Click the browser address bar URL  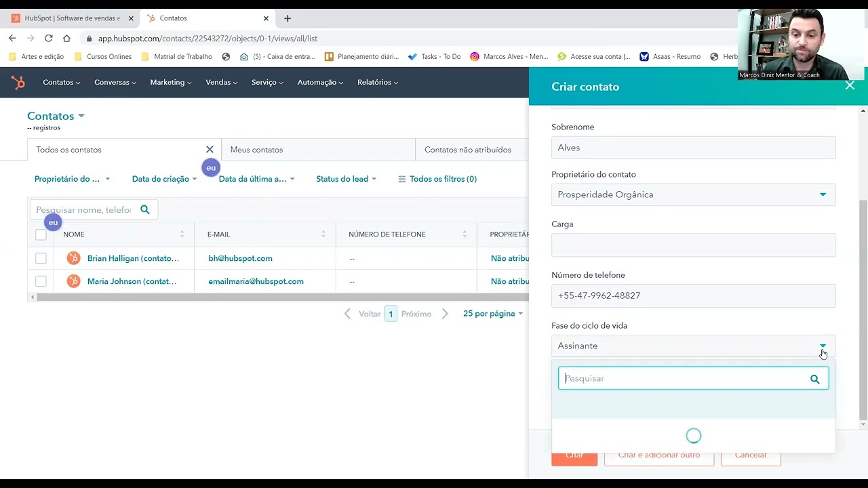pyautogui.click(x=208, y=39)
